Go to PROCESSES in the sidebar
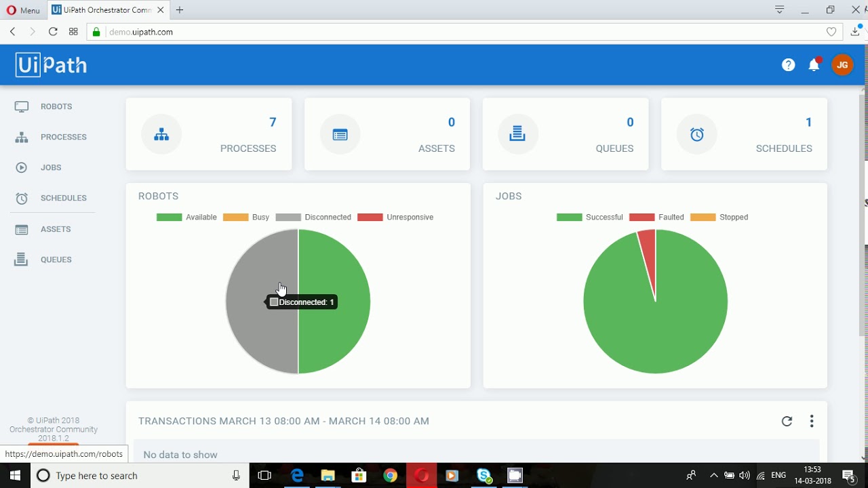The height and width of the screenshot is (488, 868). pyautogui.click(x=64, y=137)
